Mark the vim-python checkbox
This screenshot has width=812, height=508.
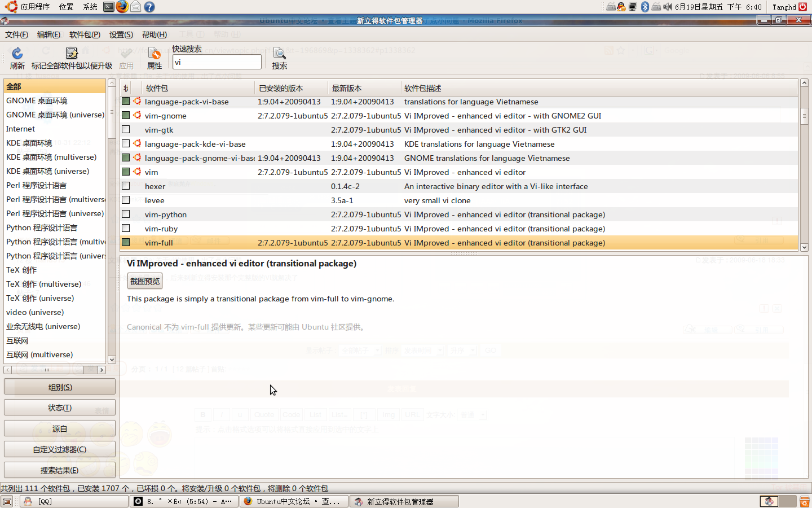point(126,214)
